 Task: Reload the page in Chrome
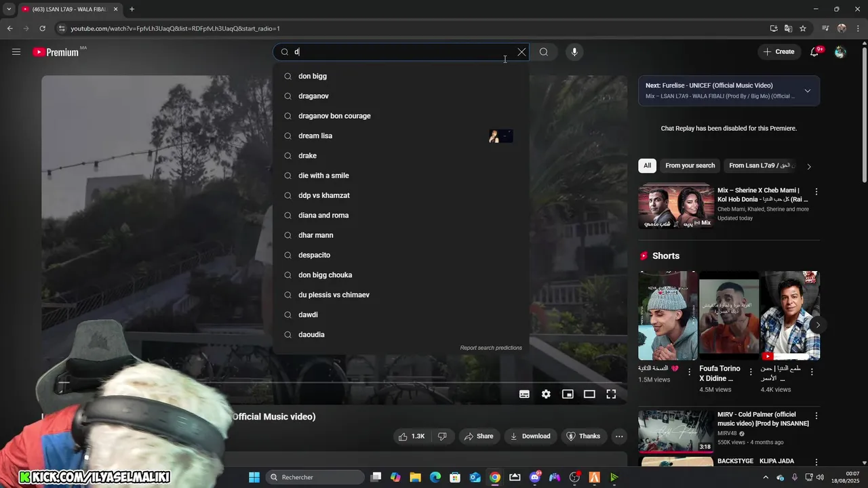(x=42, y=28)
